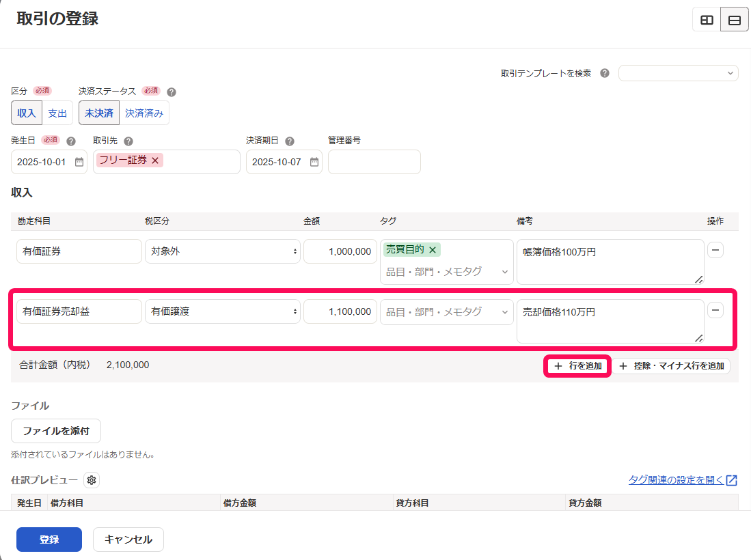Open the 取引テンプレート search dropdown
This screenshot has height=560, width=751.
tap(678, 73)
